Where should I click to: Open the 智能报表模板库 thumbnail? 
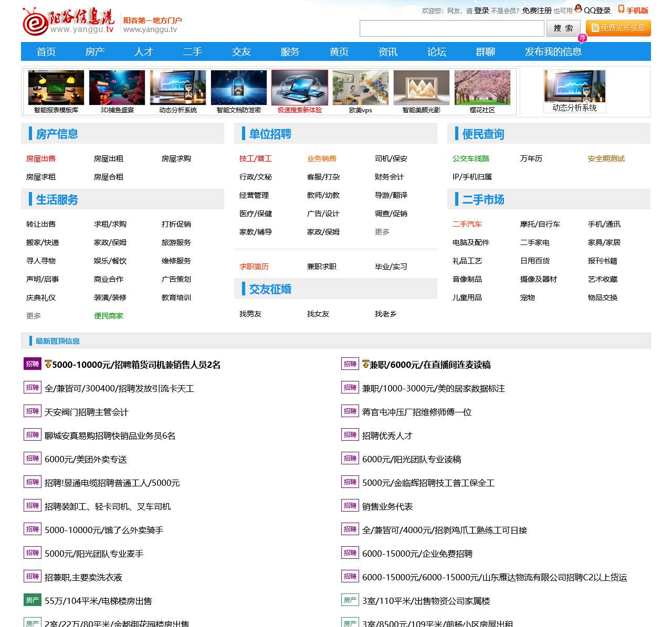click(x=56, y=88)
